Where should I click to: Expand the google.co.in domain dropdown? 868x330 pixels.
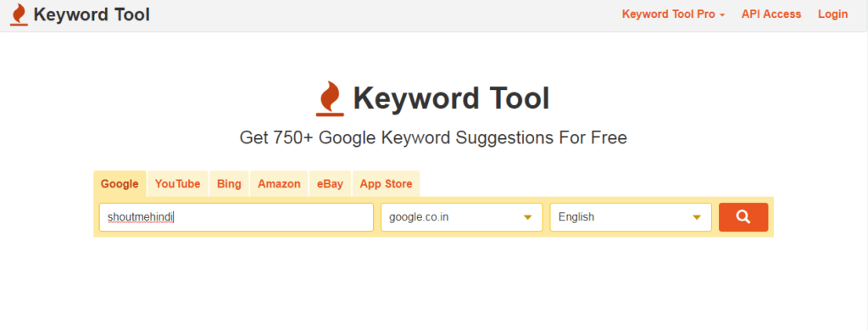coord(462,217)
